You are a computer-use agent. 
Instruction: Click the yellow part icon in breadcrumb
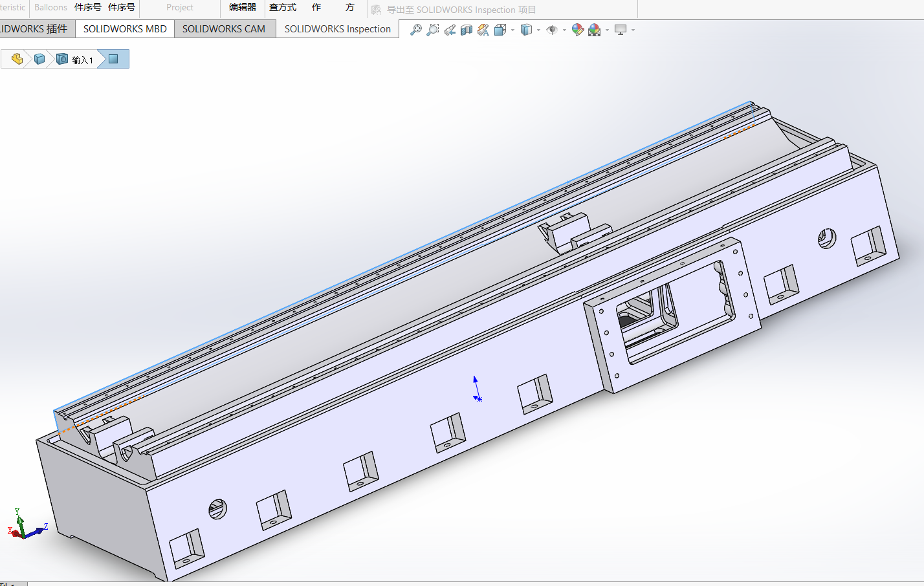17,60
